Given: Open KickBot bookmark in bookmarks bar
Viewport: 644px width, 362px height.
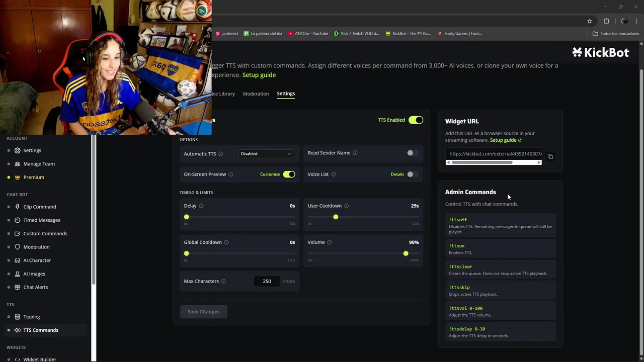Looking at the screenshot, I should [408, 34].
